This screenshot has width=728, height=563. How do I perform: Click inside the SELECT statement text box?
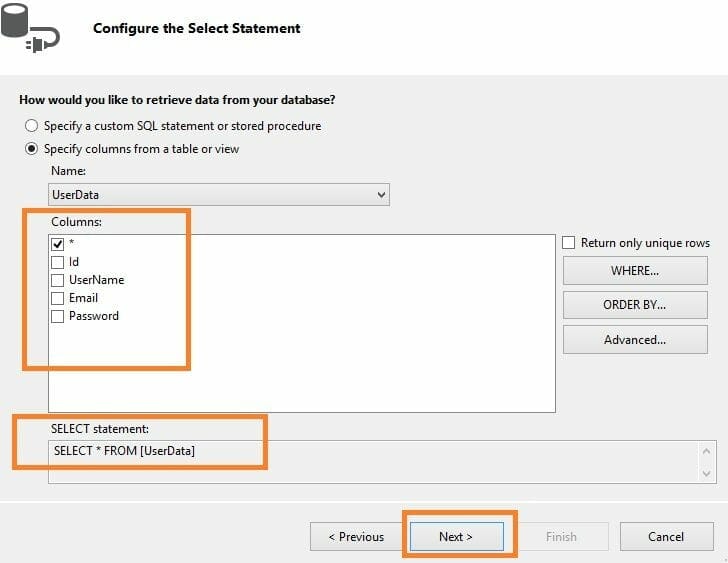pyautogui.click(x=370, y=460)
